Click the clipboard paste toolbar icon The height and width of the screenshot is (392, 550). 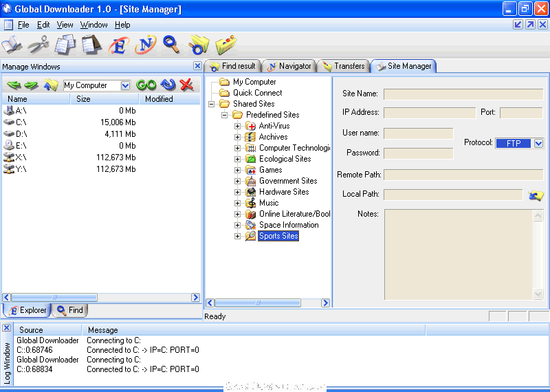[x=91, y=45]
